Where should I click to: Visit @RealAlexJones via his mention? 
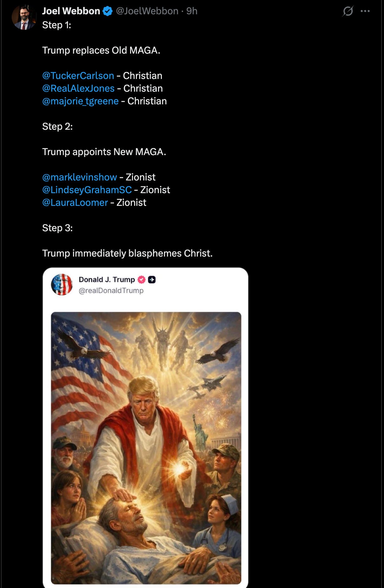pos(79,88)
